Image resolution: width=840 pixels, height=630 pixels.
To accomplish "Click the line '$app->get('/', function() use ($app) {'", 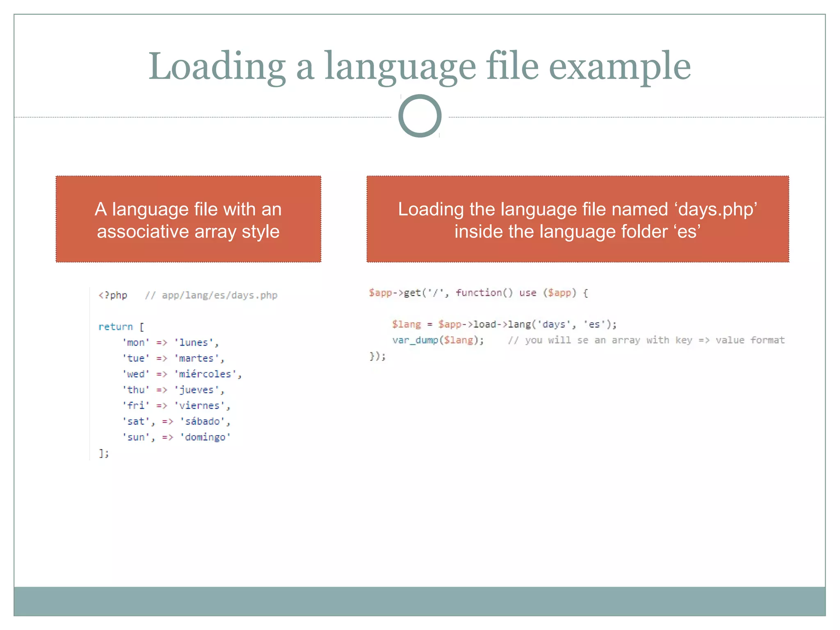I will [478, 293].
